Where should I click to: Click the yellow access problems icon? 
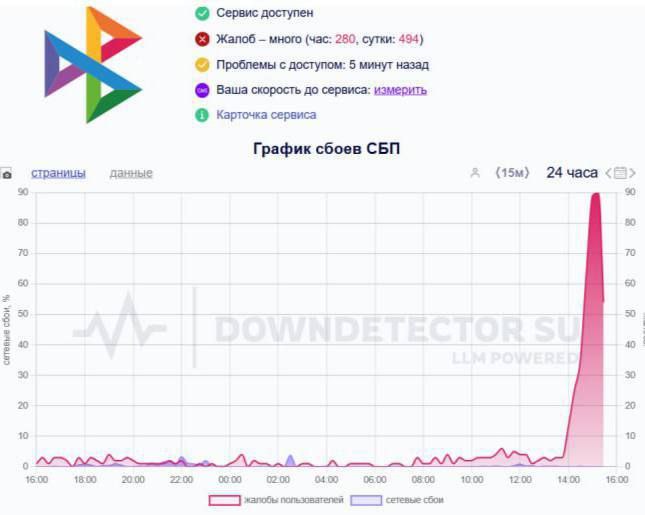(202, 65)
